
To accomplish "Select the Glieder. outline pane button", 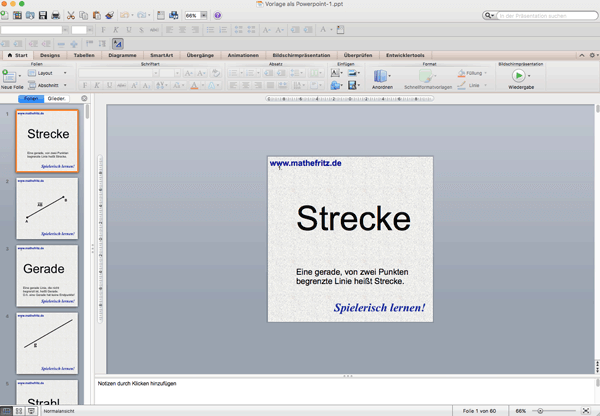I will 57,98.
